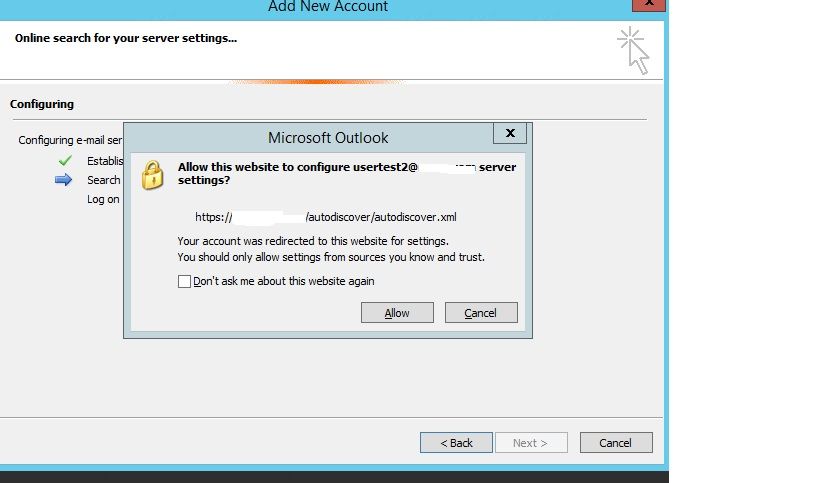Go Back in Add New Account wizard
Screen dimensions: 819x483
click(x=456, y=443)
